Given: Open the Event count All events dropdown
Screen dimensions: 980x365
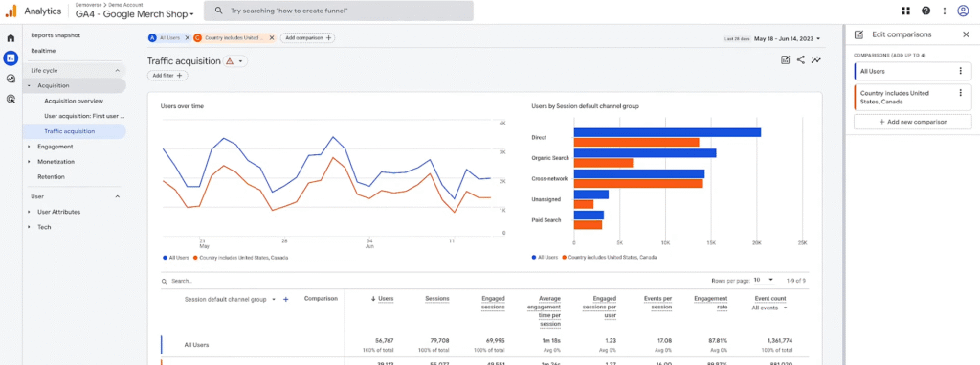Looking at the screenshot, I should 769,308.
